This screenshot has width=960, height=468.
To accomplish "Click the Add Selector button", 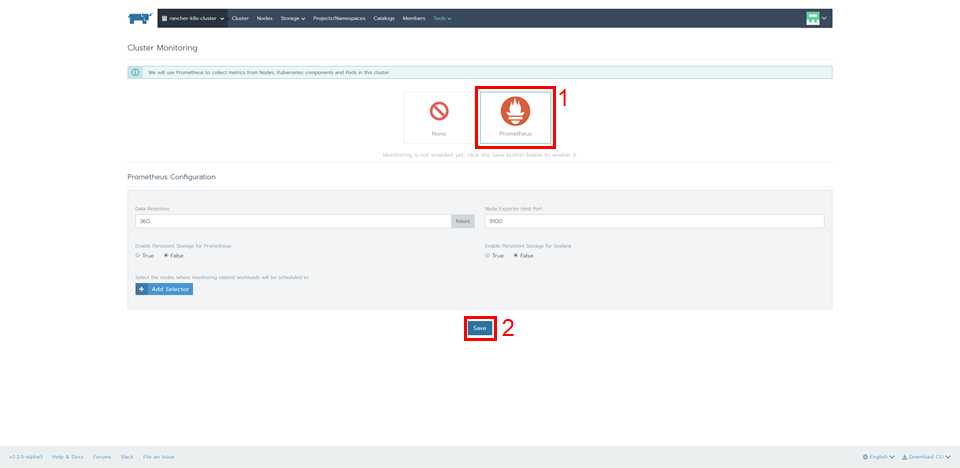I will (164, 289).
